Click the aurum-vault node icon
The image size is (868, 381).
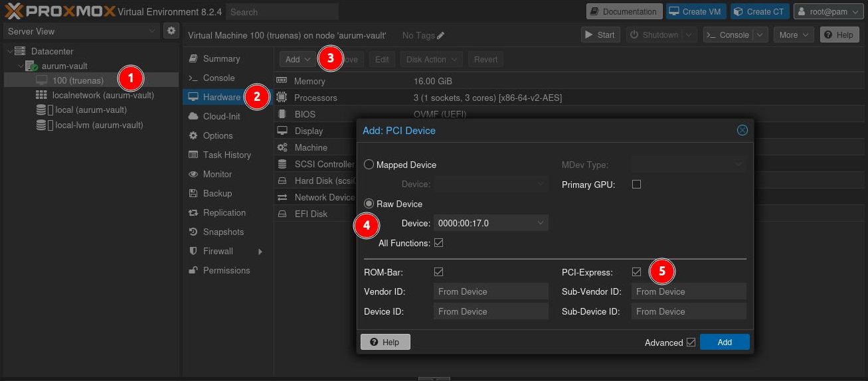31,66
